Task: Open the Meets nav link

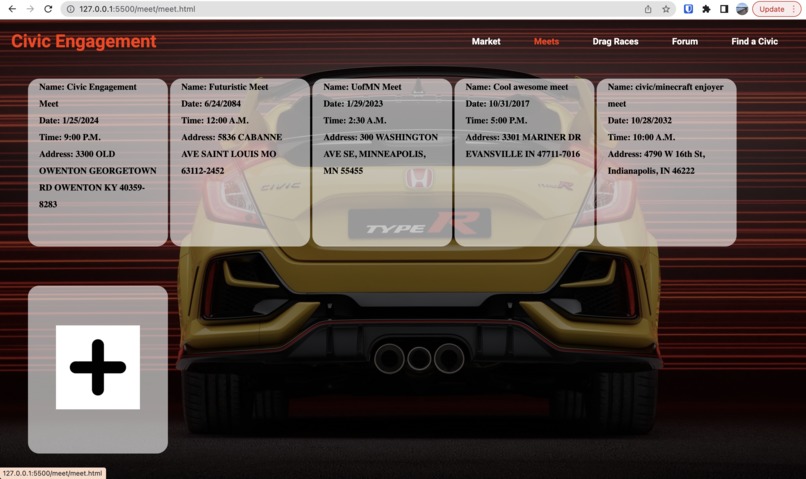Action: point(546,41)
